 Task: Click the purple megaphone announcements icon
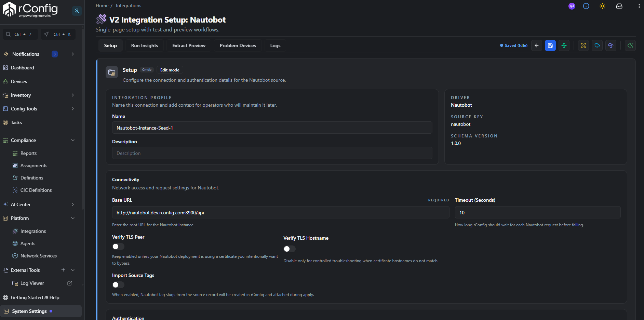point(572,6)
